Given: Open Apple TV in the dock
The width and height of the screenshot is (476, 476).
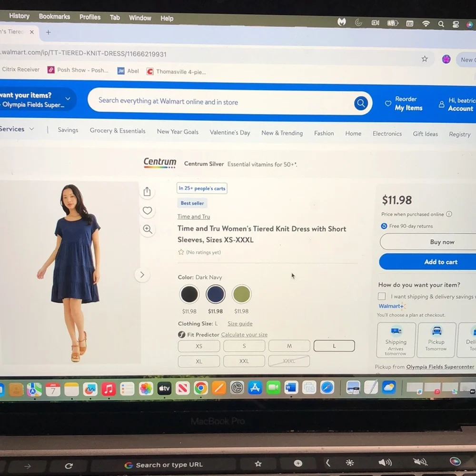Looking at the screenshot, I should (x=164, y=388).
